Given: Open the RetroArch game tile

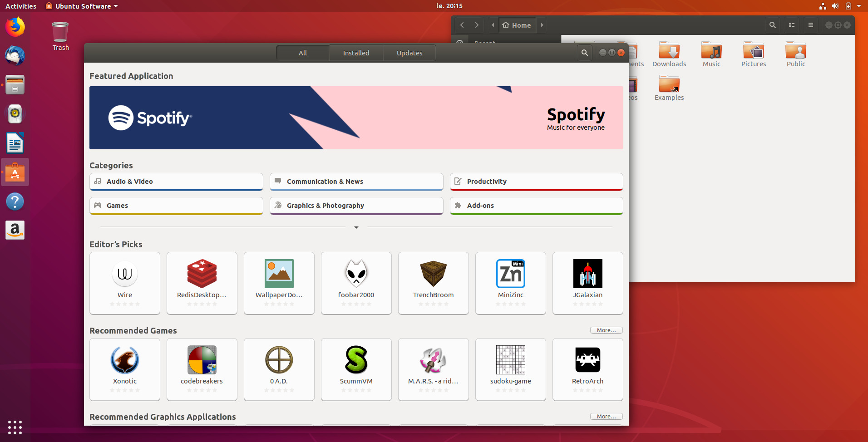Looking at the screenshot, I should click(588, 369).
